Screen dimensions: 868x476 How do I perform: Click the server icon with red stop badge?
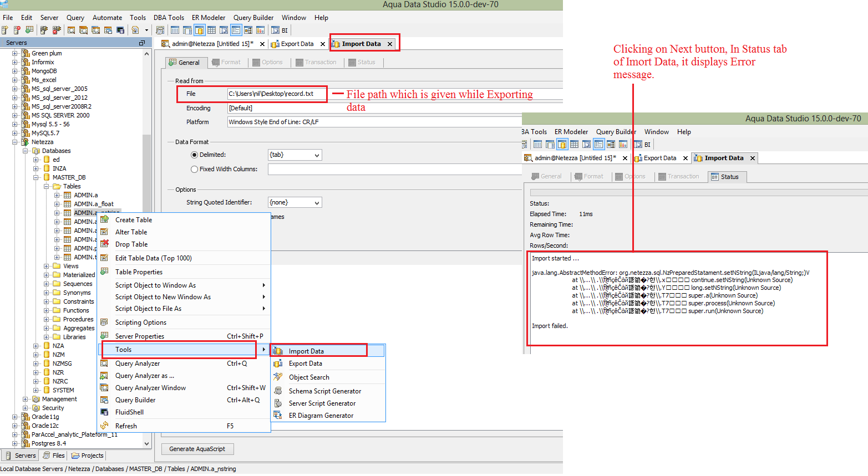click(x=17, y=30)
